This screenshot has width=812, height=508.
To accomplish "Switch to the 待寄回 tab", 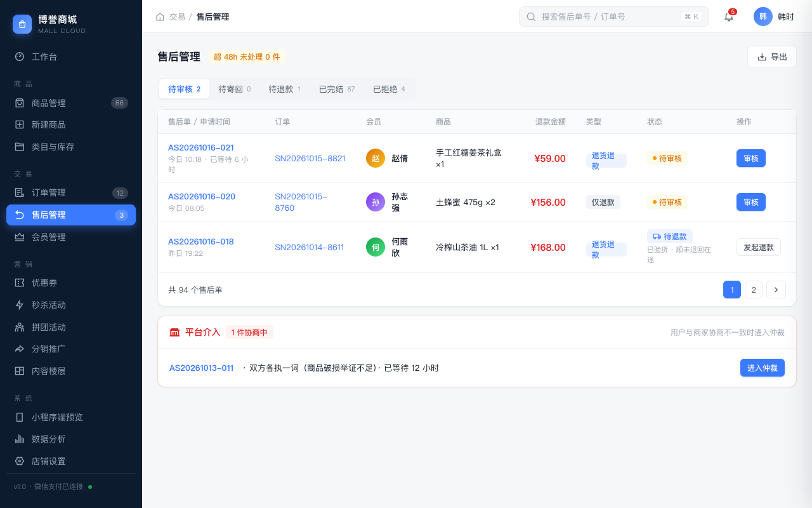I will point(235,89).
